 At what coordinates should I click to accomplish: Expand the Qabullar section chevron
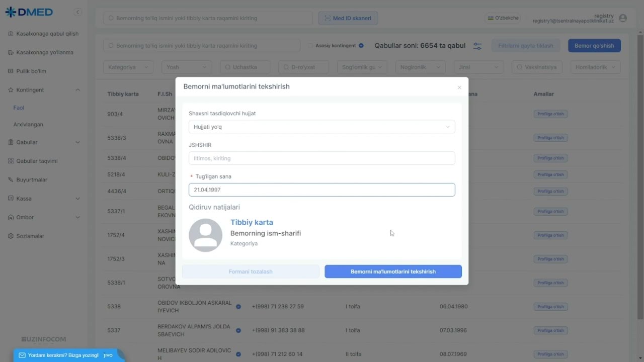(77, 142)
